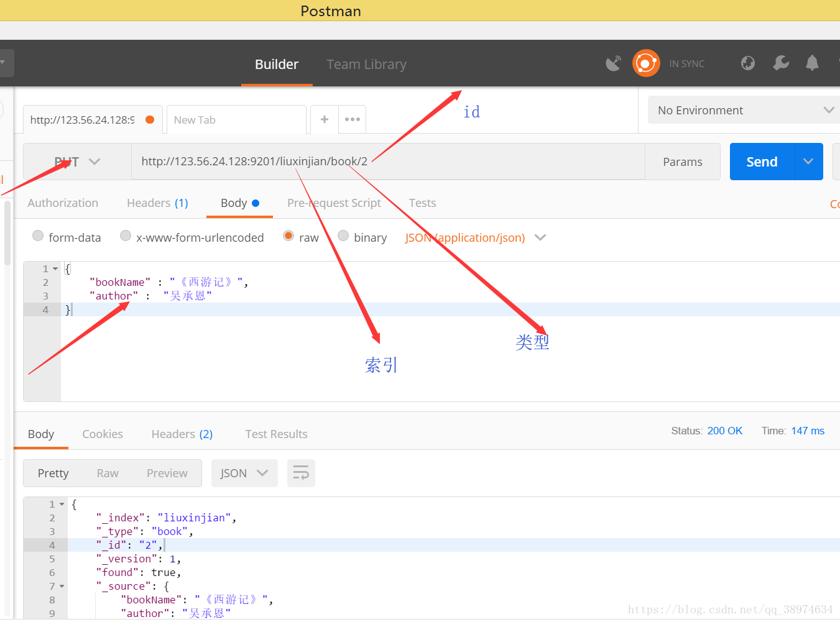Click the request URL input field
This screenshot has width=840, height=622.
388,162
